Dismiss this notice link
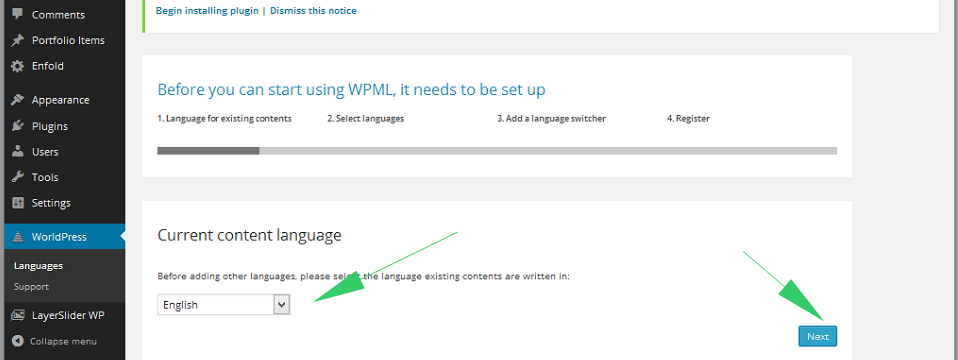 click(313, 10)
